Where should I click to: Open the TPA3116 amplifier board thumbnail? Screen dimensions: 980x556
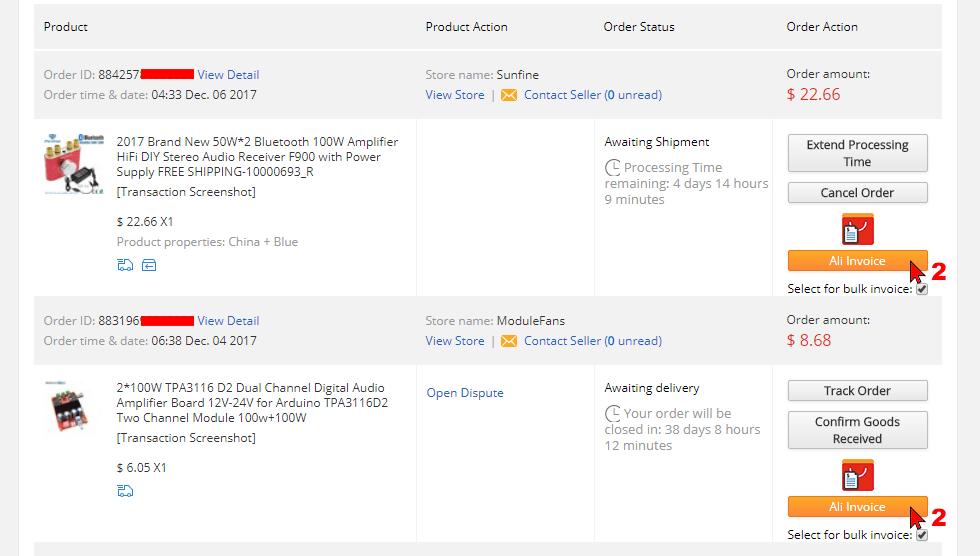click(69, 406)
